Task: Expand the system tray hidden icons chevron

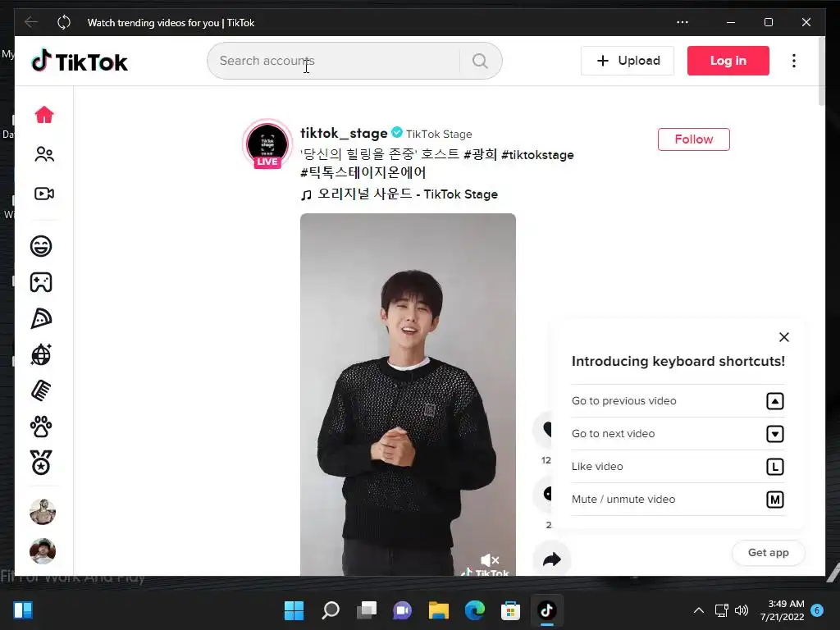Action: coord(699,610)
